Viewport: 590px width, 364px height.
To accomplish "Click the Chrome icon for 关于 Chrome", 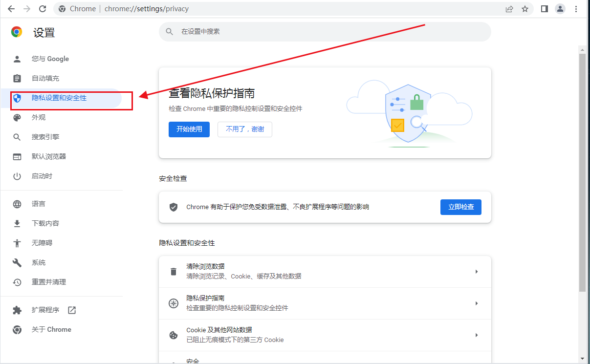I will tap(17, 330).
